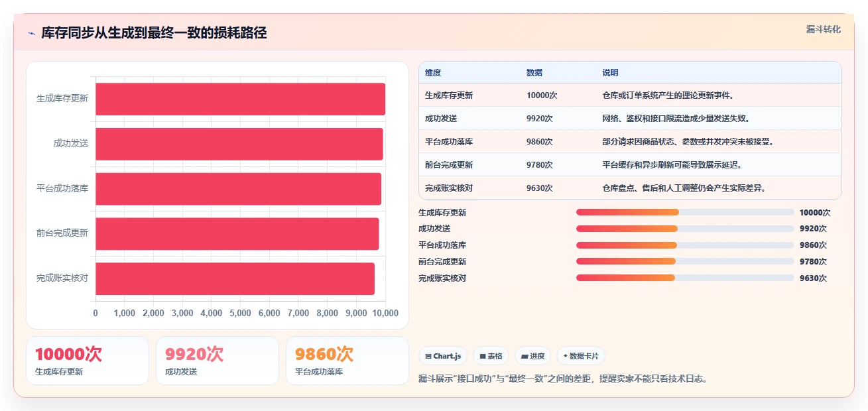Click the 数据 column header

point(534,72)
